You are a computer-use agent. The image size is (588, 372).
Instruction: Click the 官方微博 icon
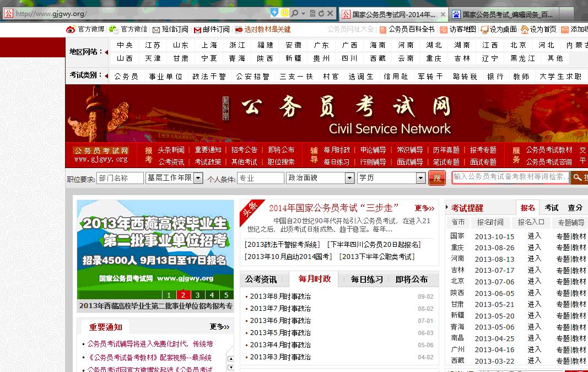click(x=71, y=29)
